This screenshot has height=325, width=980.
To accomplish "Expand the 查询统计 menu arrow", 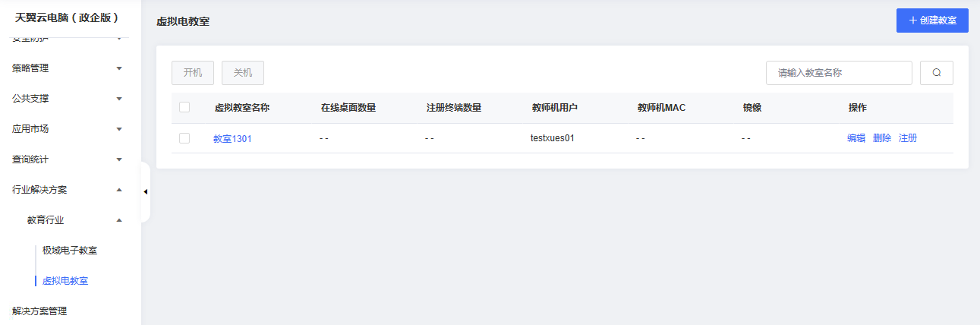I will pos(119,159).
